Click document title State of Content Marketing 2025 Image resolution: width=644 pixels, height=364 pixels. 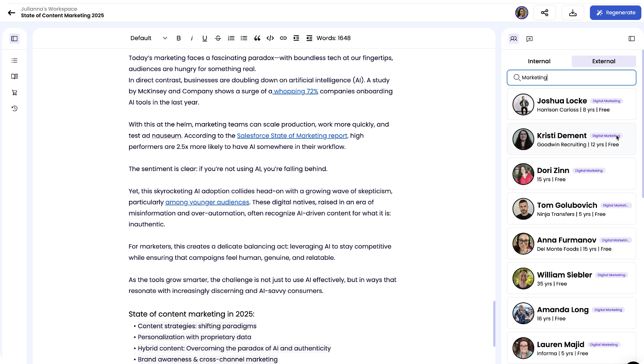(x=62, y=15)
